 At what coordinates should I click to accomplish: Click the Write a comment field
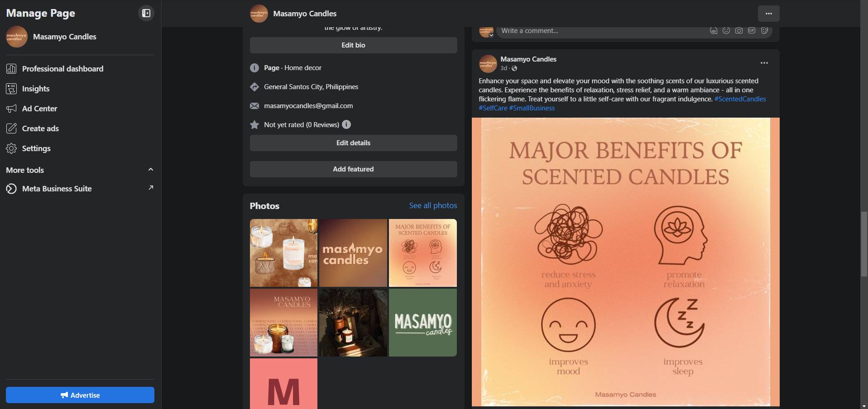pos(602,31)
